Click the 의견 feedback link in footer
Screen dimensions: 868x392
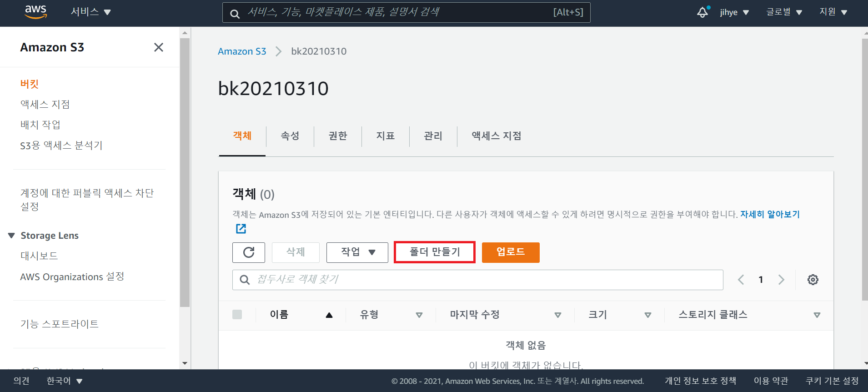click(21, 381)
